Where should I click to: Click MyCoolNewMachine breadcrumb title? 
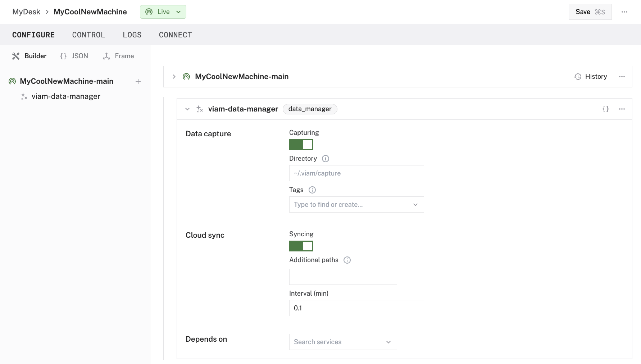coord(90,12)
